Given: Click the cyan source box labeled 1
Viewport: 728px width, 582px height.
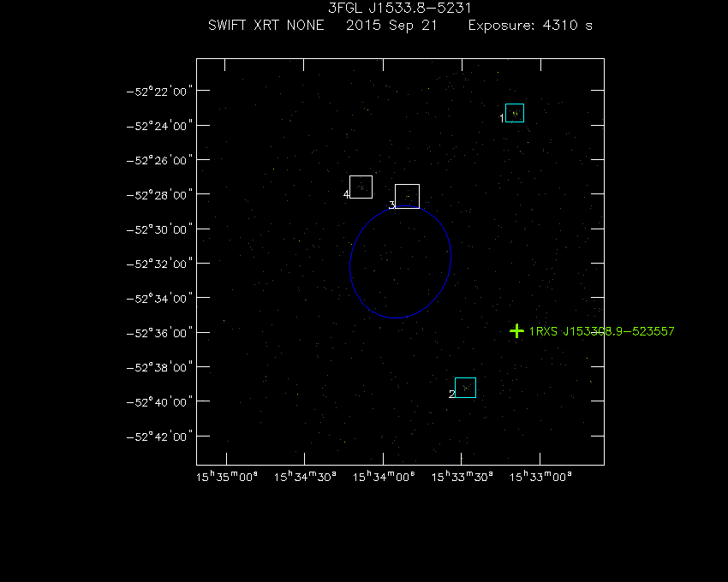Looking at the screenshot, I should click(x=515, y=113).
